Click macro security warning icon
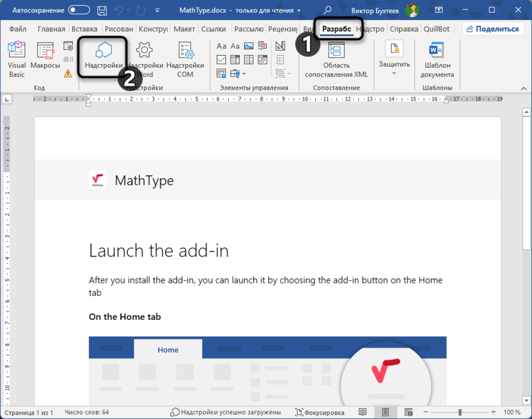 [x=68, y=74]
